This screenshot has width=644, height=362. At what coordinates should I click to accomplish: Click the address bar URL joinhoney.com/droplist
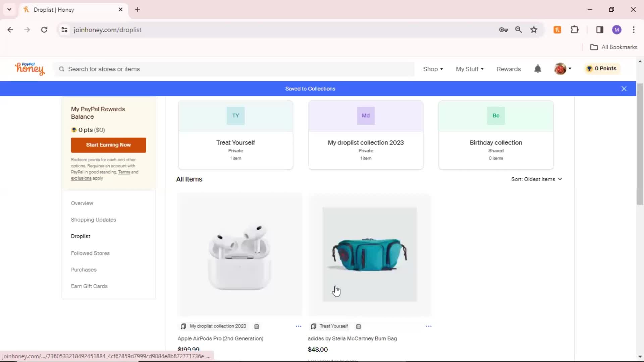107,30
